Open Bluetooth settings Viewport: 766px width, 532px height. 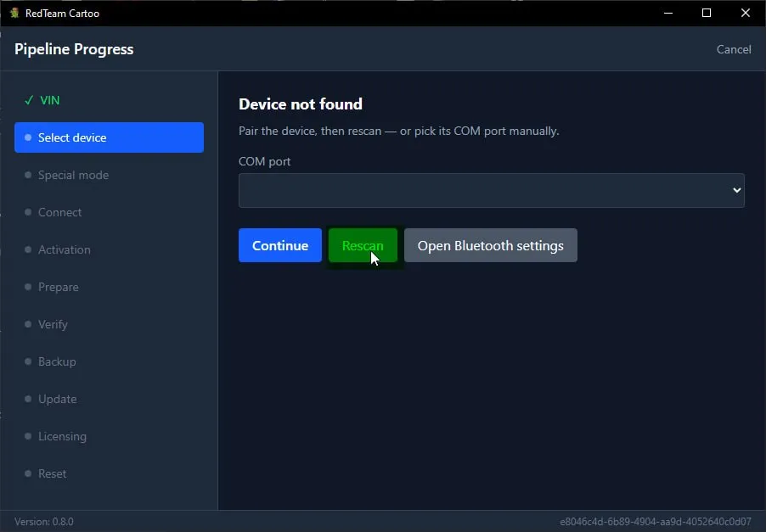(491, 245)
